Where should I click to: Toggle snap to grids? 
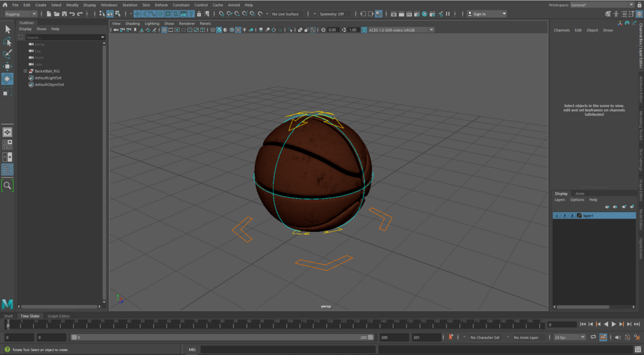pos(222,14)
